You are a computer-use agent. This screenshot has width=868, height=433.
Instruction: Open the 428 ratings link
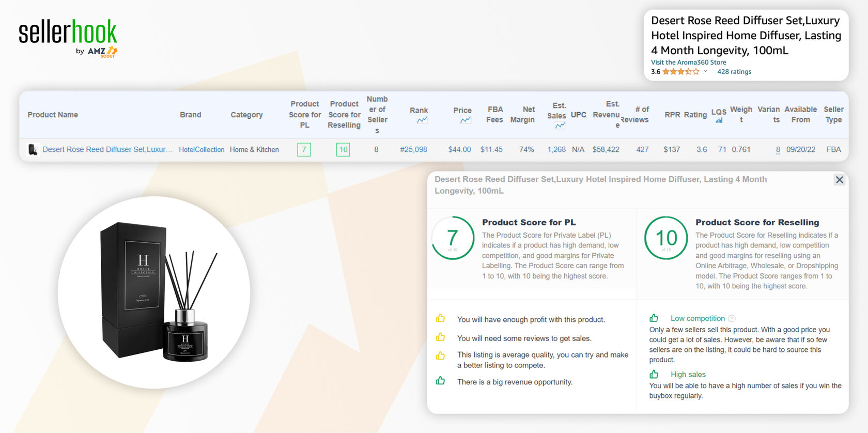[x=734, y=72]
